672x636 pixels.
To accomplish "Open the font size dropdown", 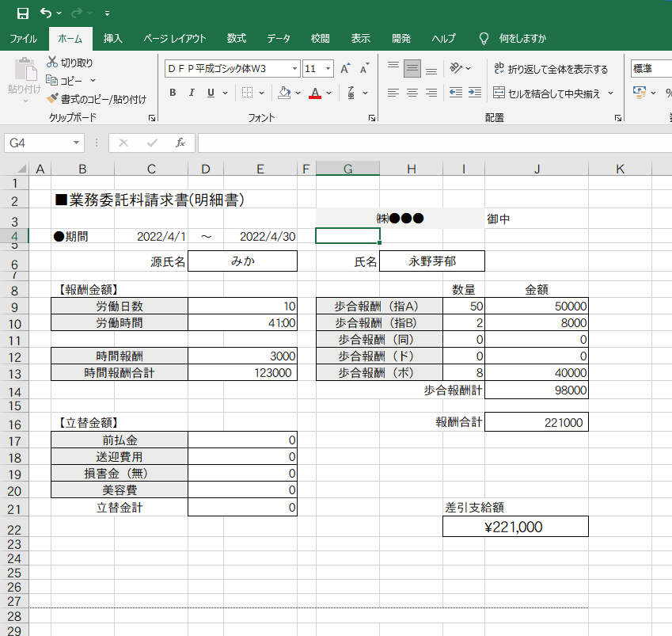I will [328, 69].
